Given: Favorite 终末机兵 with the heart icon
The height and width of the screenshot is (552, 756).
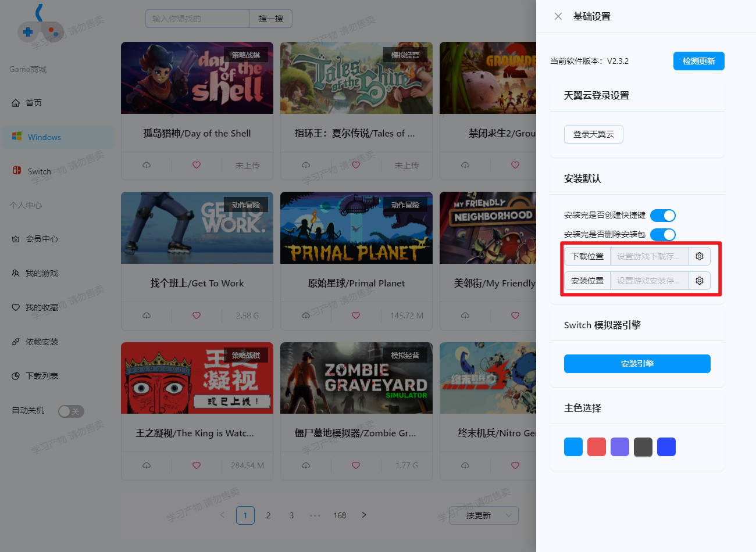Looking at the screenshot, I should [x=515, y=465].
